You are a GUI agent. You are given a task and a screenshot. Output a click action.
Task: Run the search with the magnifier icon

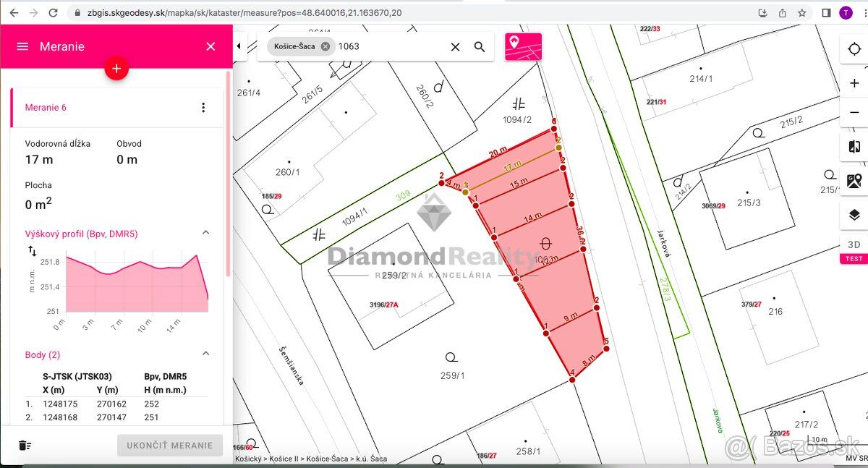coord(480,47)
